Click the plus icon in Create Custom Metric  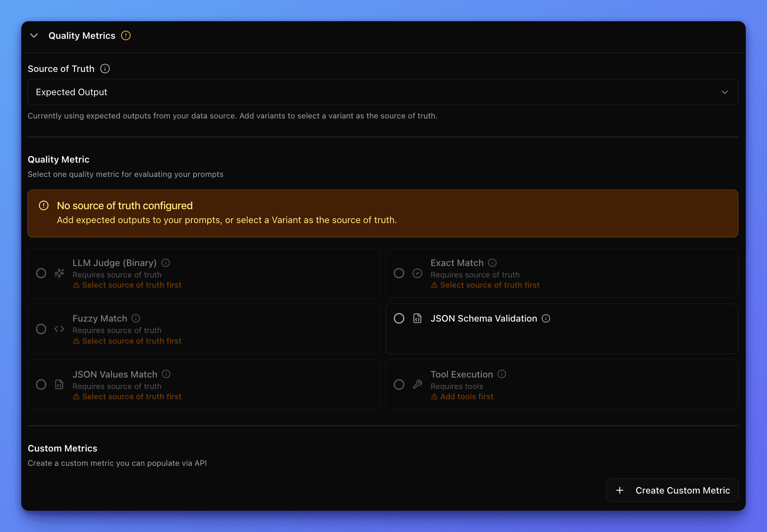(x=620, y=490)
